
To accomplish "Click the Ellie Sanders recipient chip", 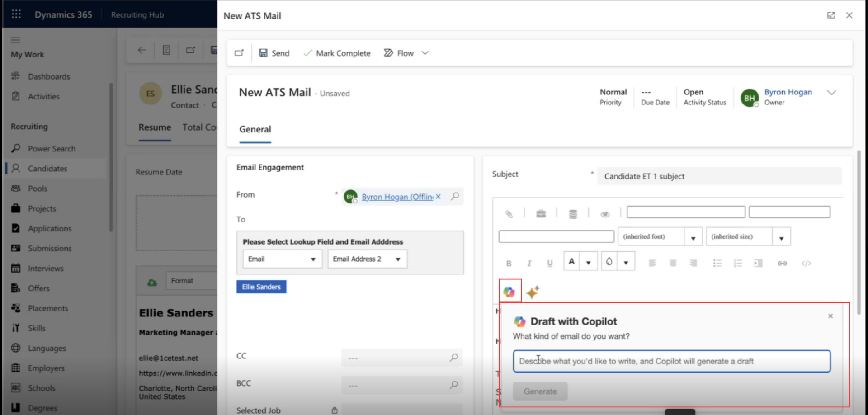I will [x=261, y=287].
